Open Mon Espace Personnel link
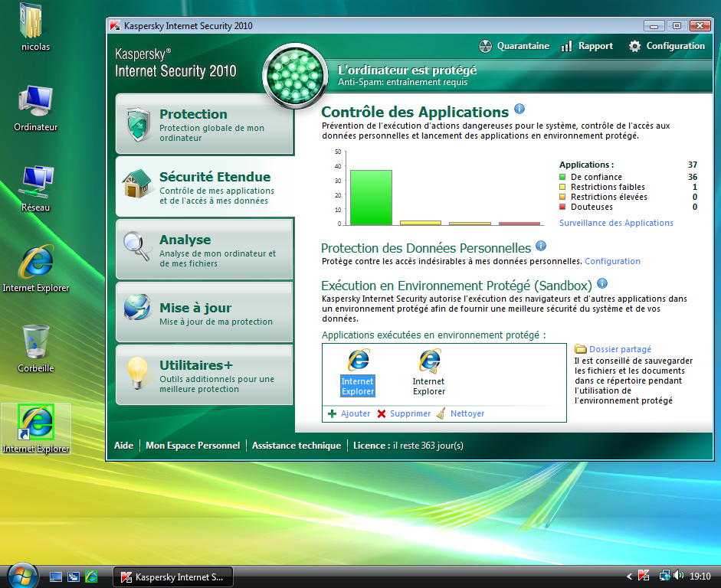The height and width of the screenshot is (588, 721). click(x=192, y=445)
